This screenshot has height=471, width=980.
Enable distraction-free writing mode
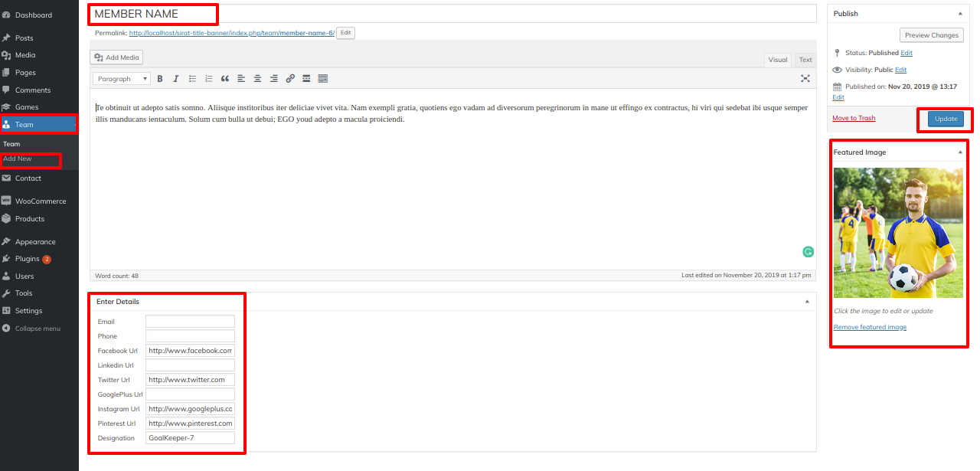[805, 79]
